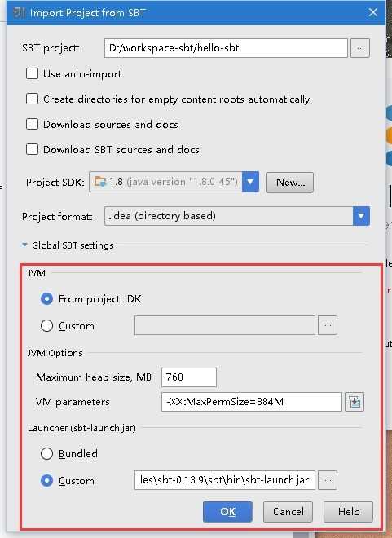Click the JDK folder icon in Project SDK
This screenshot has width=392, height=538.
click(x=100, y=182)
